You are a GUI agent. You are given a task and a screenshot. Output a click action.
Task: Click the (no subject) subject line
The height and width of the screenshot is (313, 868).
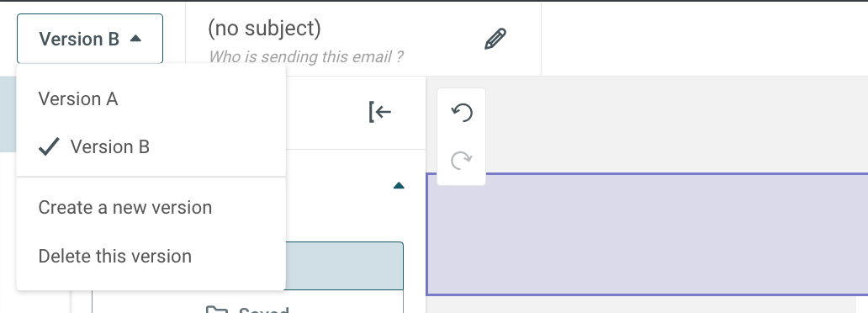(264, 28)
